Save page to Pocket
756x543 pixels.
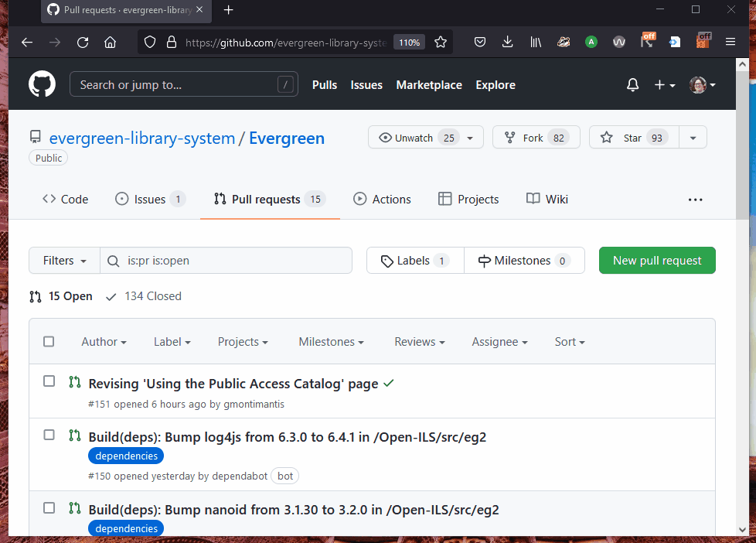click(x=479, y=43)
